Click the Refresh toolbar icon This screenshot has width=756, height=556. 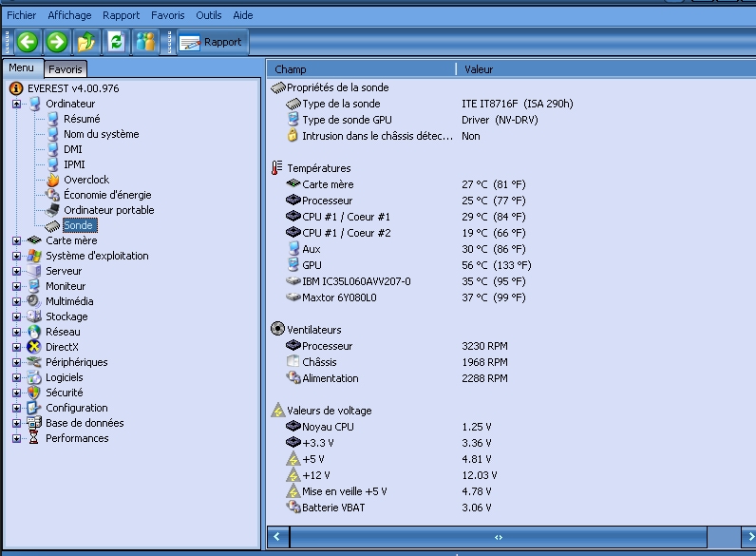pos(116,42)
